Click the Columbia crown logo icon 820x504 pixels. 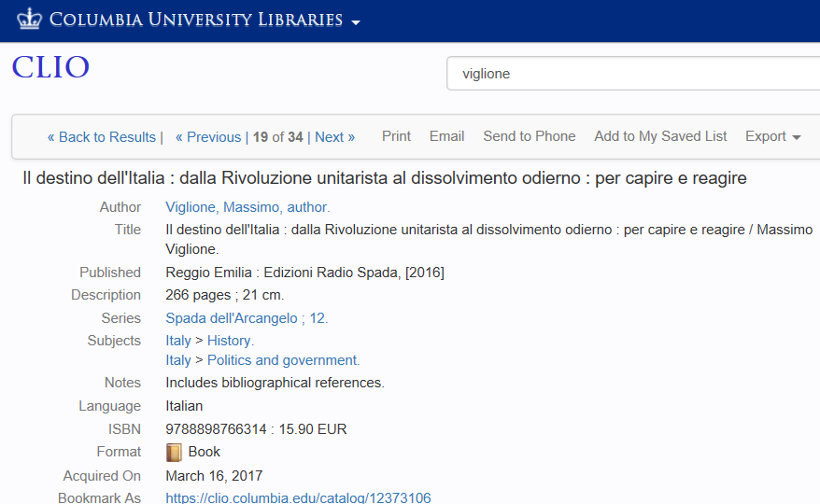click(29, 19)
